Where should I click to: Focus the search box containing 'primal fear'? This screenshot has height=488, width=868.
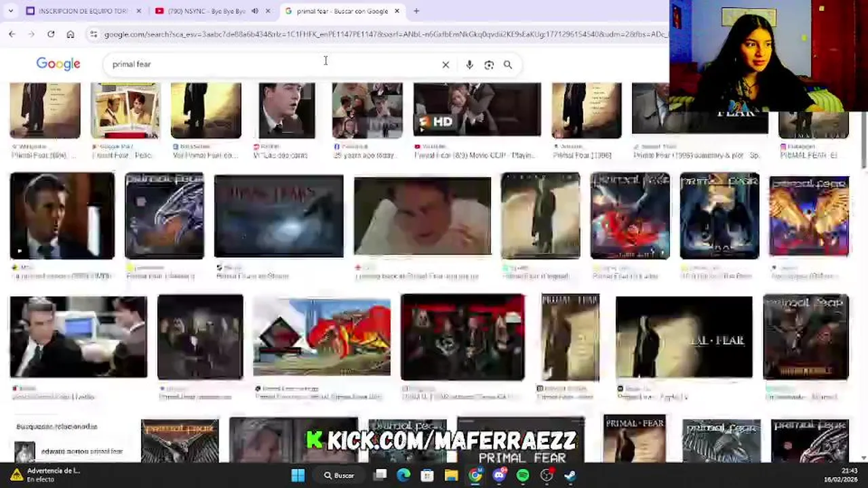(x=271, y=64)
